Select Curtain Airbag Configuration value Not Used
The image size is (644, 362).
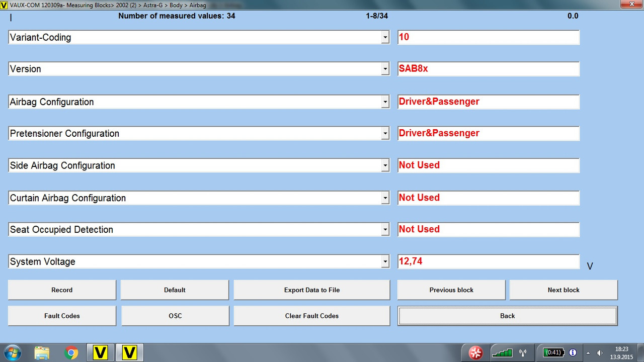click(x=489, y=198)
